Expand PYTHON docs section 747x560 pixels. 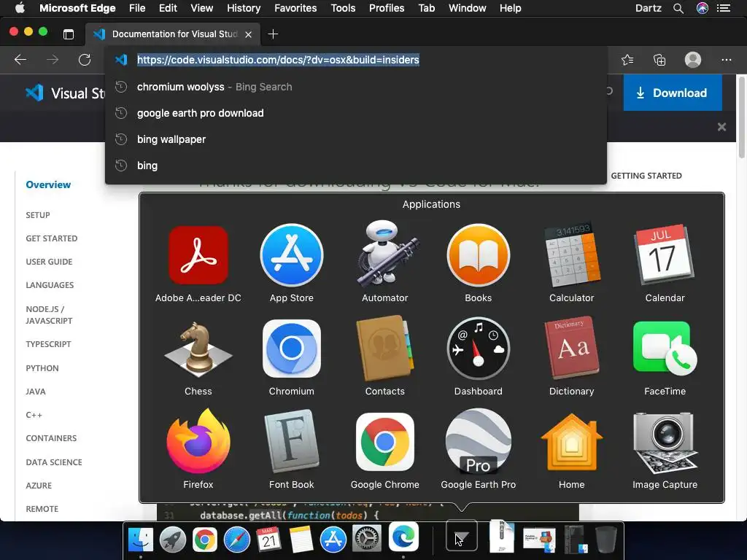42,368
